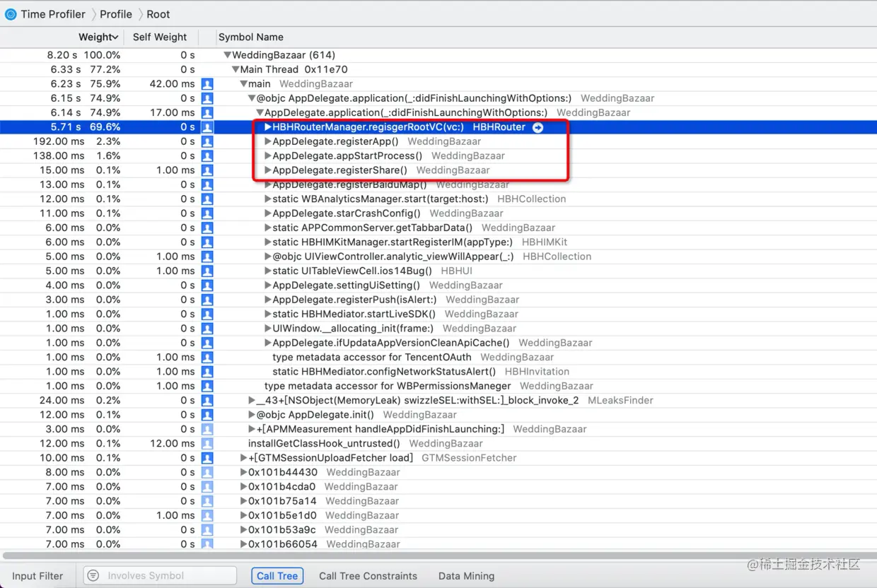This screenshot has height=588, width=877.
Task: Click user-code icon in AppDelegate.init() row
Action: pos(207,414)
